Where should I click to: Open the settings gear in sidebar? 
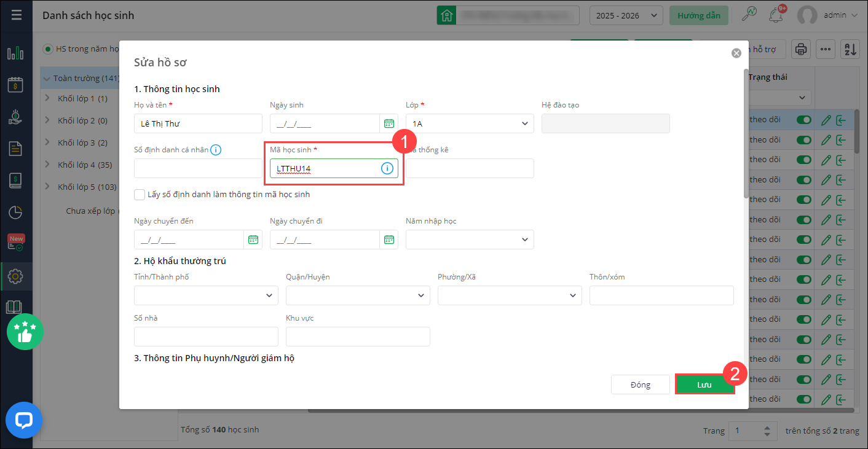[15, 277]
